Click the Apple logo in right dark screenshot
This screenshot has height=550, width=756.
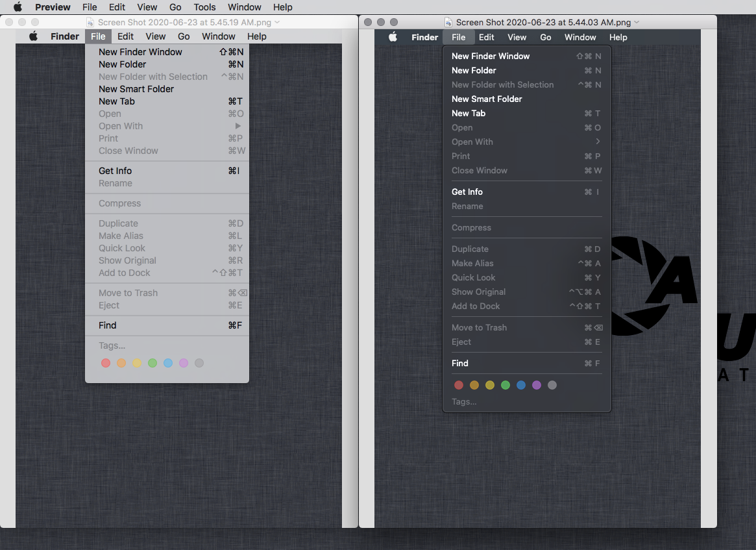[393, 37]
